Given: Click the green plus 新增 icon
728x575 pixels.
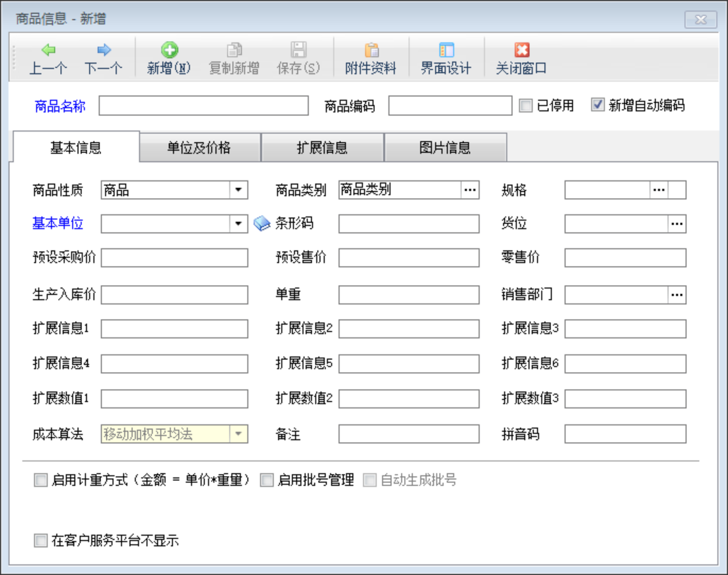Looking at the screenshot, I should click(x=169, y=51).
